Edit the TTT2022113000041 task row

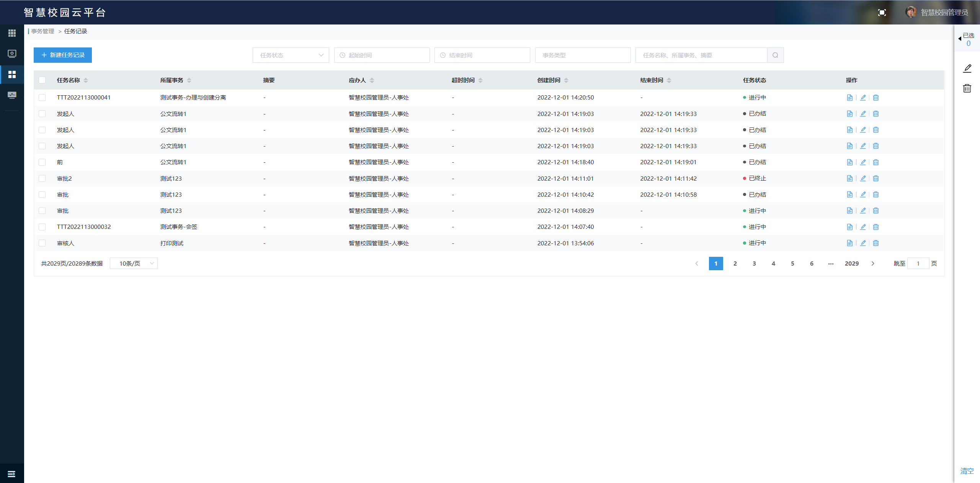tap(863, 98)
